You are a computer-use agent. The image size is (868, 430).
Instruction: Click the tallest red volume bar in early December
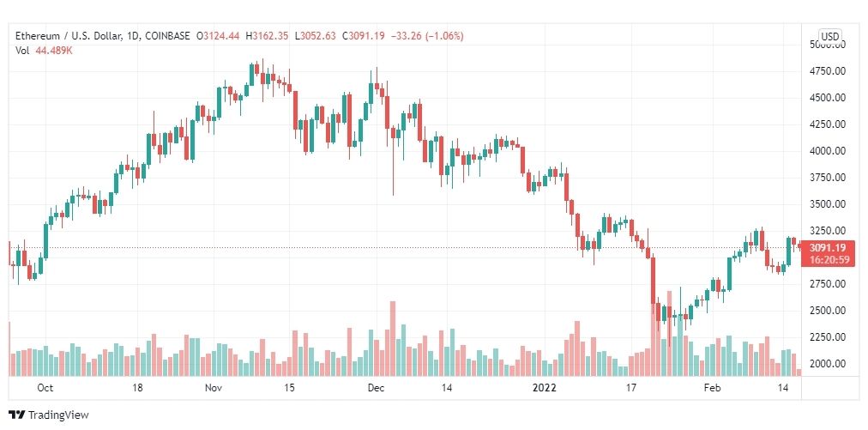point(393,338)
